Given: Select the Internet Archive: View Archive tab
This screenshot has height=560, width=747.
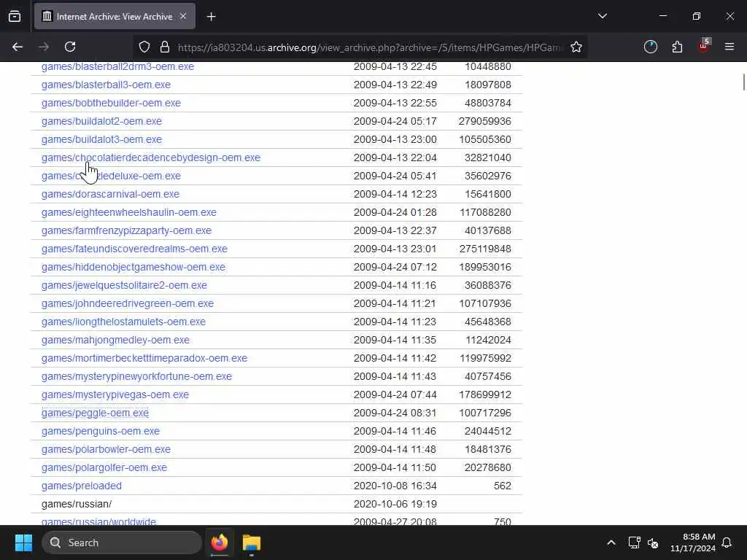Looking at the screenshot, I should tap(115, 17).
